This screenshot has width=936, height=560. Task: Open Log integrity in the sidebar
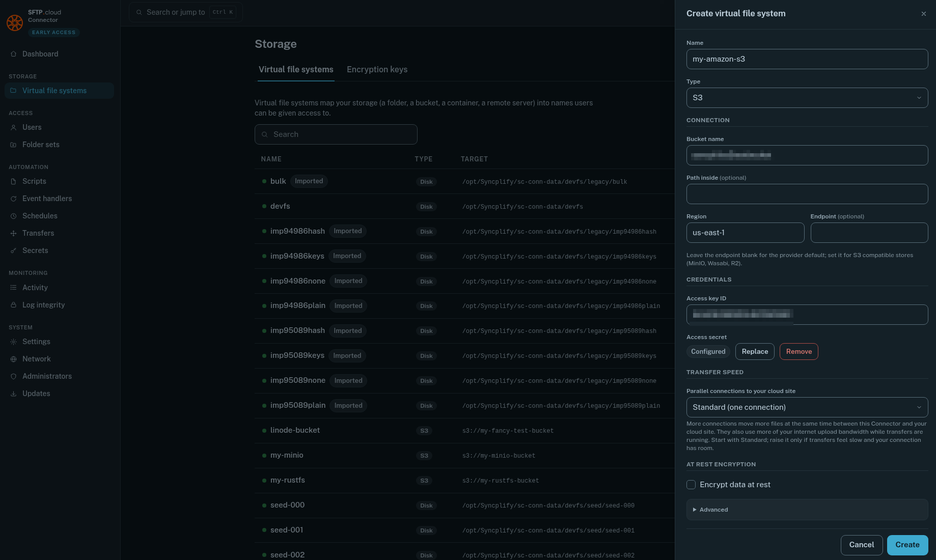59,305
